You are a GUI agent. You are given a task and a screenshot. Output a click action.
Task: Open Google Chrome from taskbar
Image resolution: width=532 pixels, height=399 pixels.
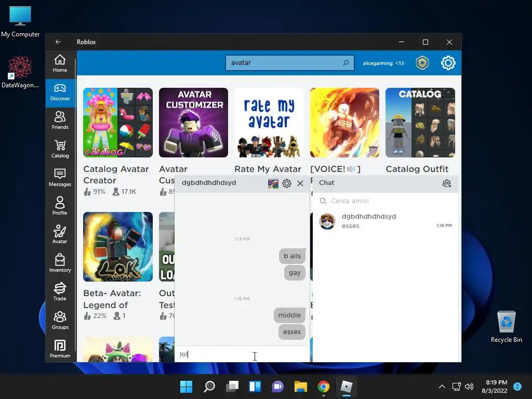[323, 387]
